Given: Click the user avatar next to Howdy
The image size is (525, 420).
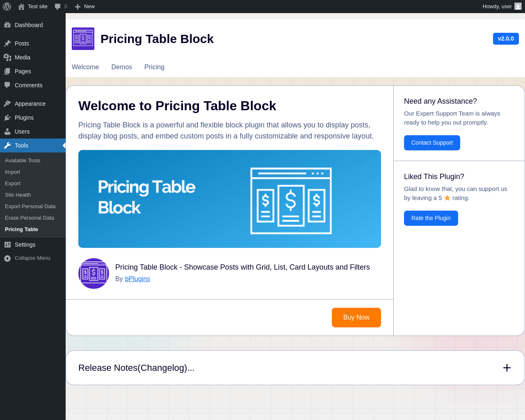Looking at the screenshot, I should click(518, 7).
